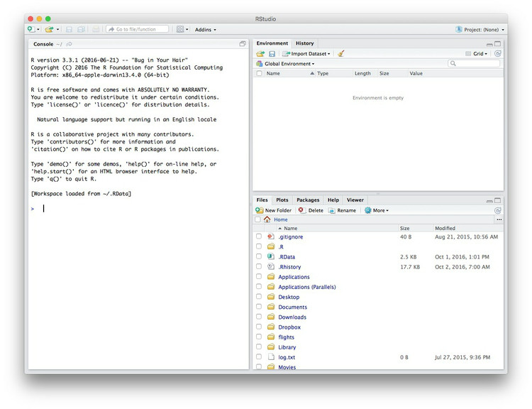Viewport: 532px width, 409px height.
Task: Open the workspace panes dropdown arrow
Action: pyautogui.click(x=187, y=30)
